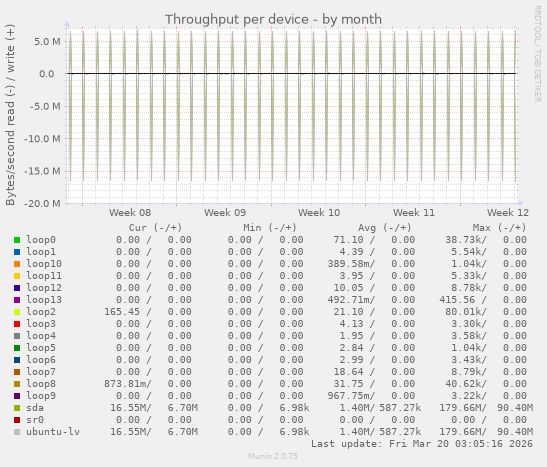Image resolution: width=547 pixels, height=467 pixels.
Task: Click the 5.0 M y-axis label
Action: pos(47,42)
